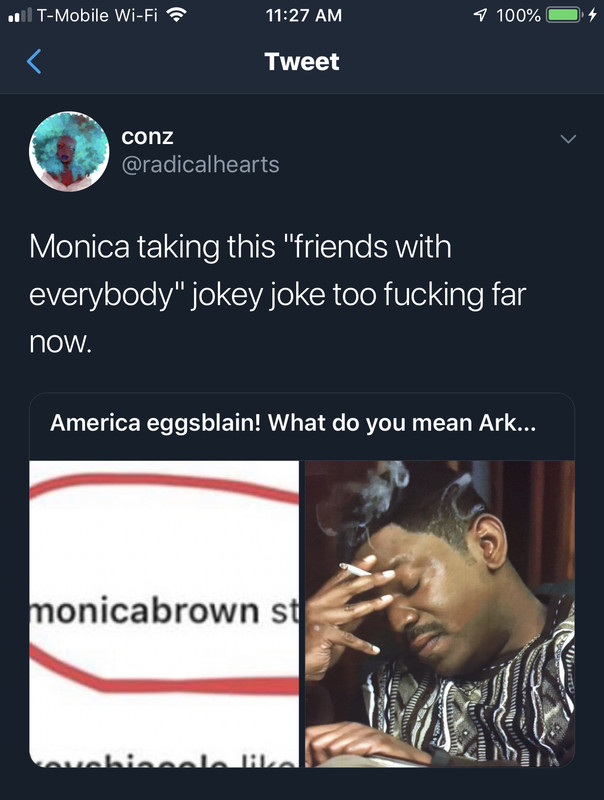Viewport: 604px width, 800px height.
Task: Tap the tweet text about Monica
Action: [278, 294]
